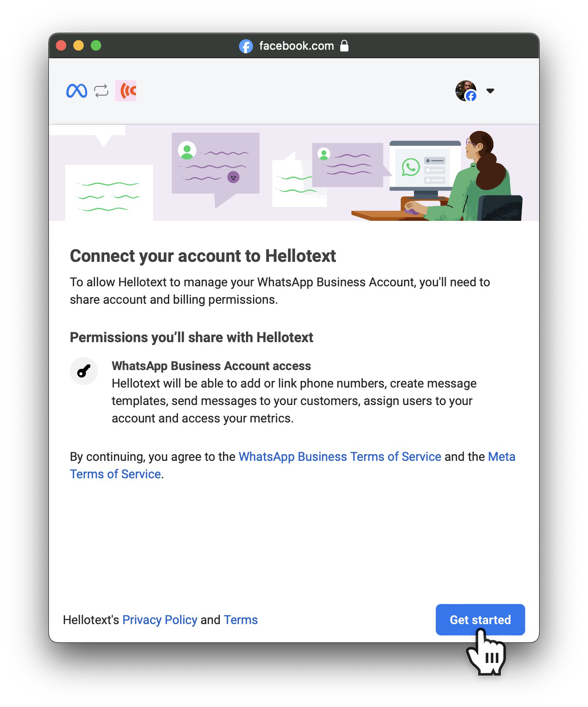This screenshot has height=707, width=588.
Task: Open the Meta Terms of Service link
Action: pos(293,465)
